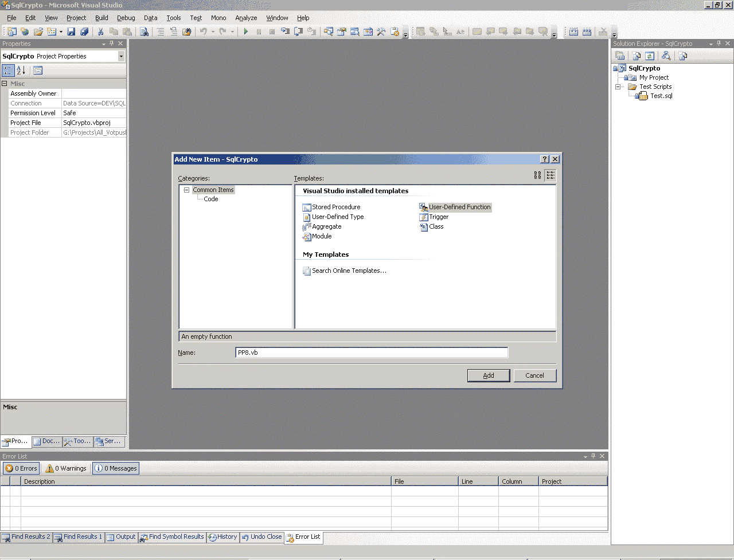The image size is (734, 560).
Task: Open the Analyze menu
Action: coord(246,18)
